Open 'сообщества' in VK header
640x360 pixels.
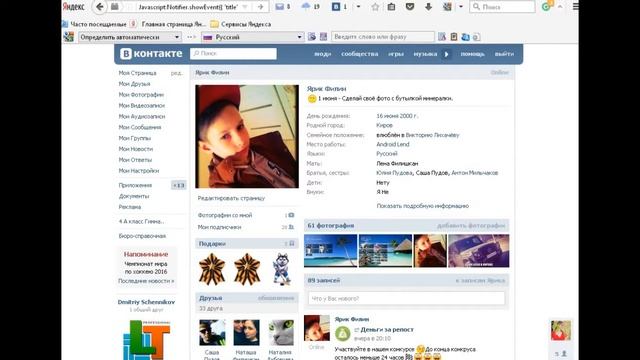coord(360,54)
